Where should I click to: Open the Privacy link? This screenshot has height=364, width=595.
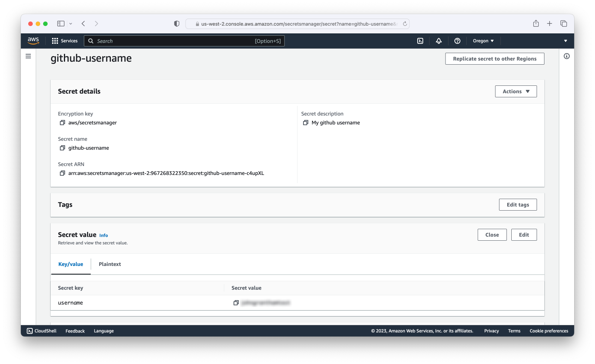point(491,331)
